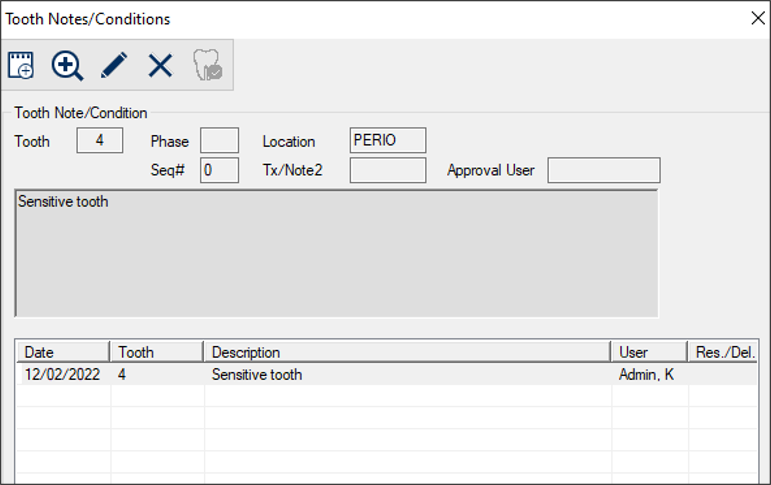Sort by the Tooth column header
The width and height of the screenshot is (771, 485).
pos(157,352)
